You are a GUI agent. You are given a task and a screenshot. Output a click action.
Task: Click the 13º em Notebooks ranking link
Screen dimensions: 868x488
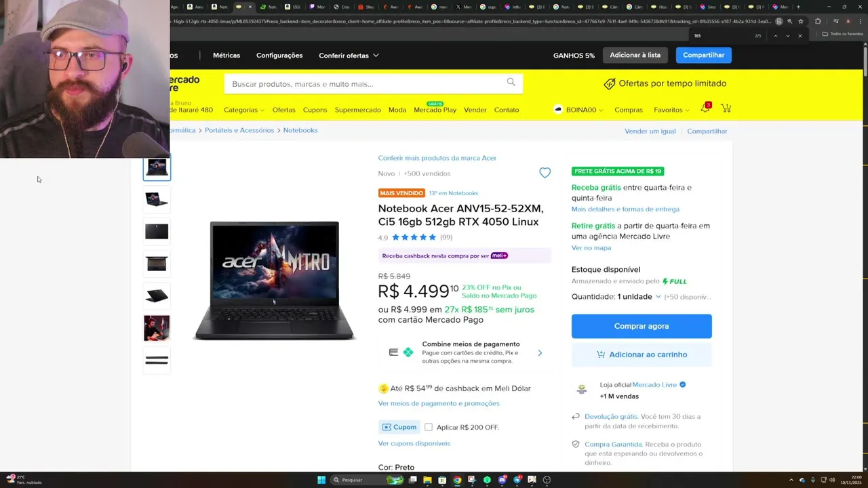(453, 193)
